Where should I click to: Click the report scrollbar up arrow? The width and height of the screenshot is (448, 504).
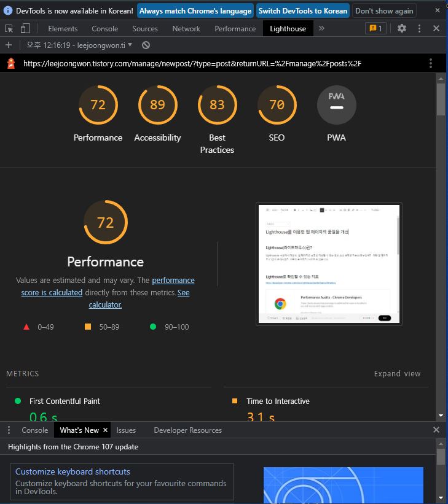441,79
